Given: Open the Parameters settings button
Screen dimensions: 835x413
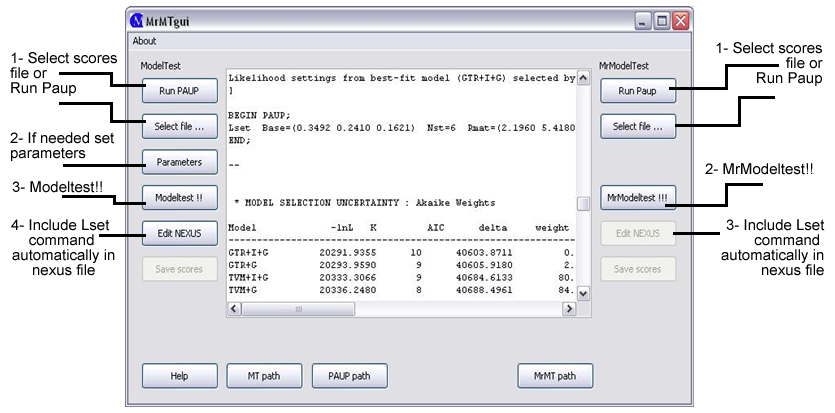Looking at the screenshot, I should (x=179, y=162).
